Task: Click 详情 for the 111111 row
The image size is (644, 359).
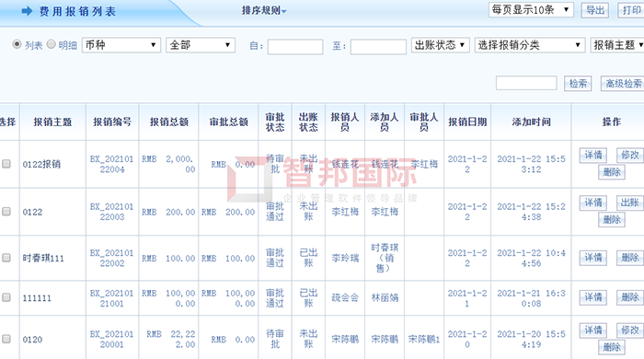Action: coord(593,297)
